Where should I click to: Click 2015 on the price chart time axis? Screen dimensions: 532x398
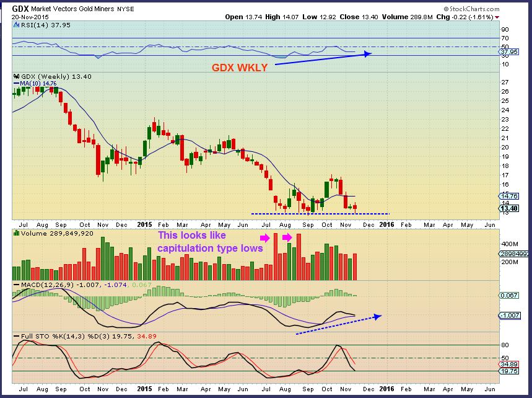144,224
